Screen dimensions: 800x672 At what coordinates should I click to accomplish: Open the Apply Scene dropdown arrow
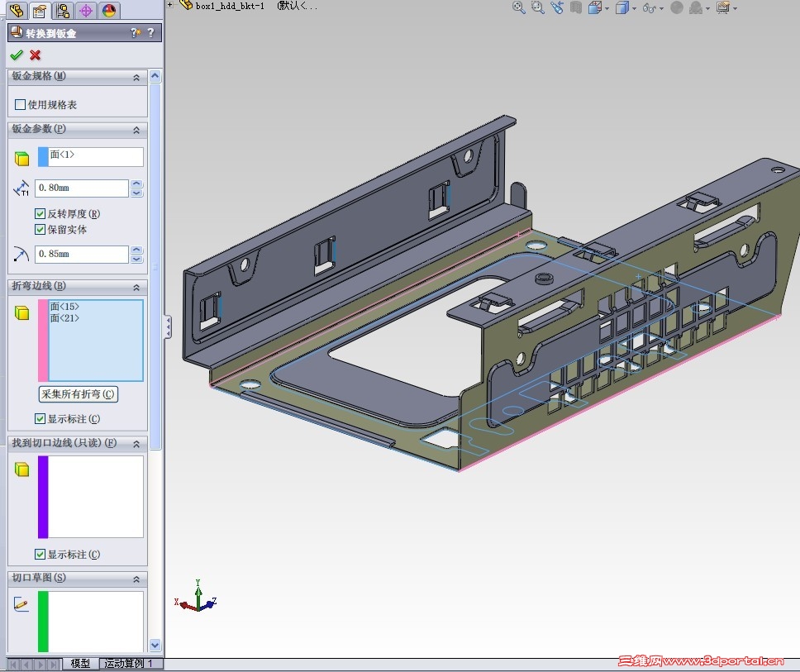click(707, 8)
